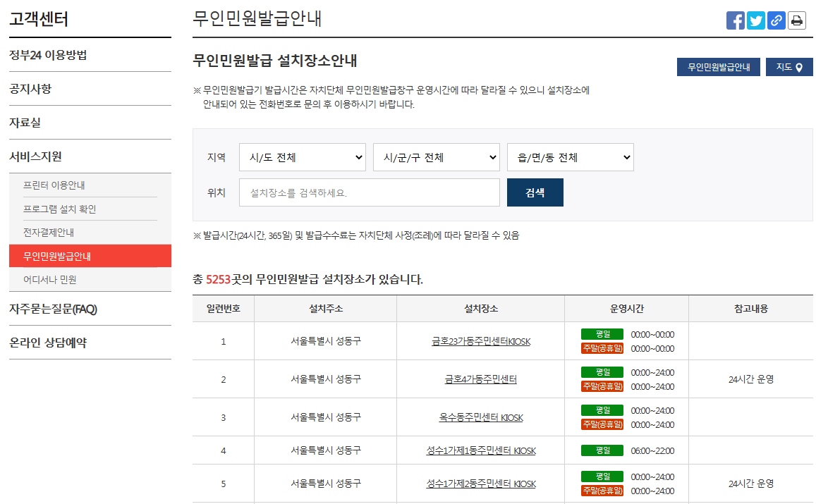
Task: Share the page on Twitter
Action: (755, 20)
